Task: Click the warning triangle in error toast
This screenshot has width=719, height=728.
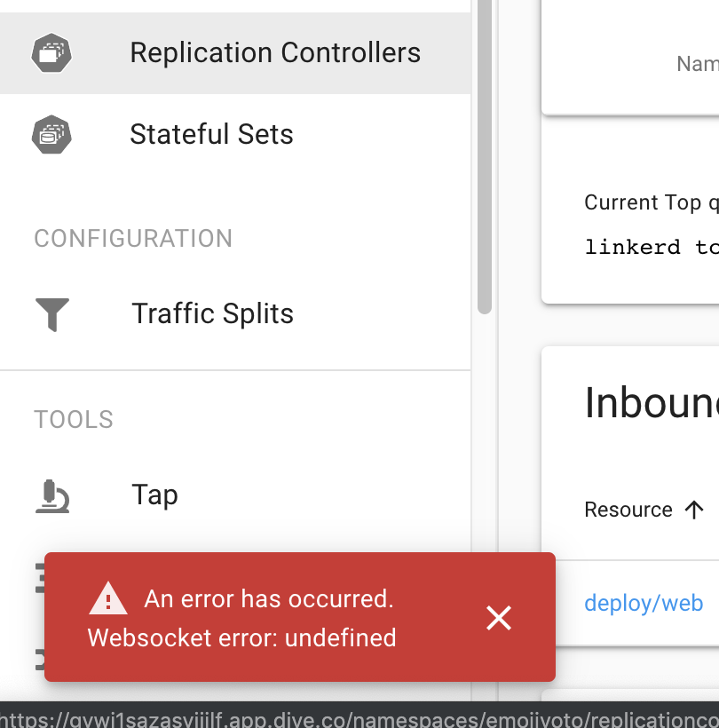Action: 108,599
